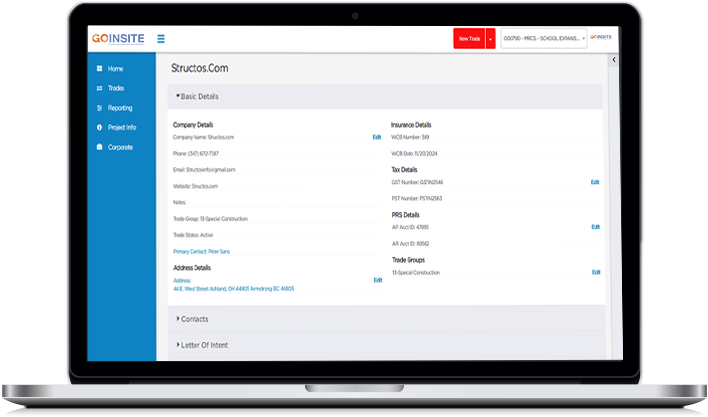
Task: Open the project selector dropdown
Action: click(545, 38)
